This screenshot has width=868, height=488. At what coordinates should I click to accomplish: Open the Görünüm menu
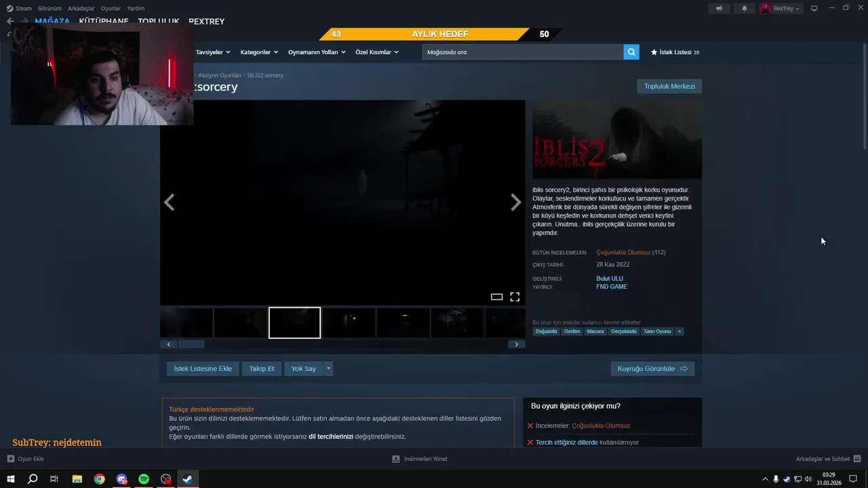50,9
